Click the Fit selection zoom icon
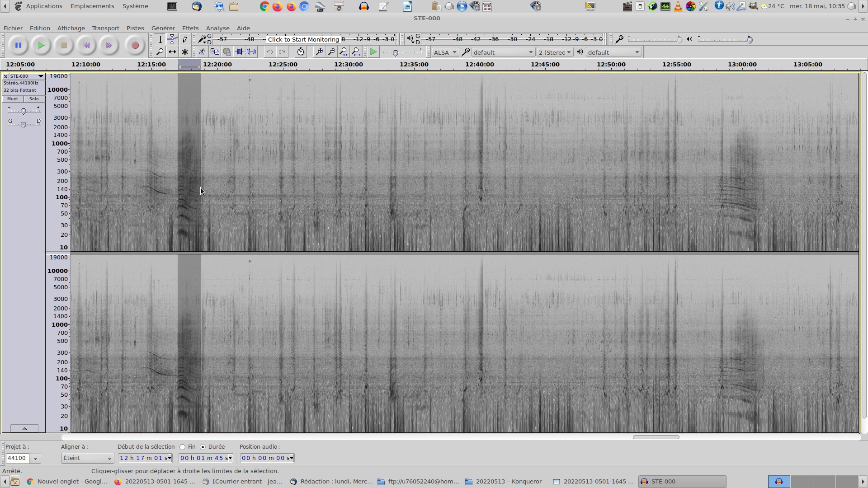The height and width of the screenshot is (488, 868). pyautogui.click(x=344, y=52)
